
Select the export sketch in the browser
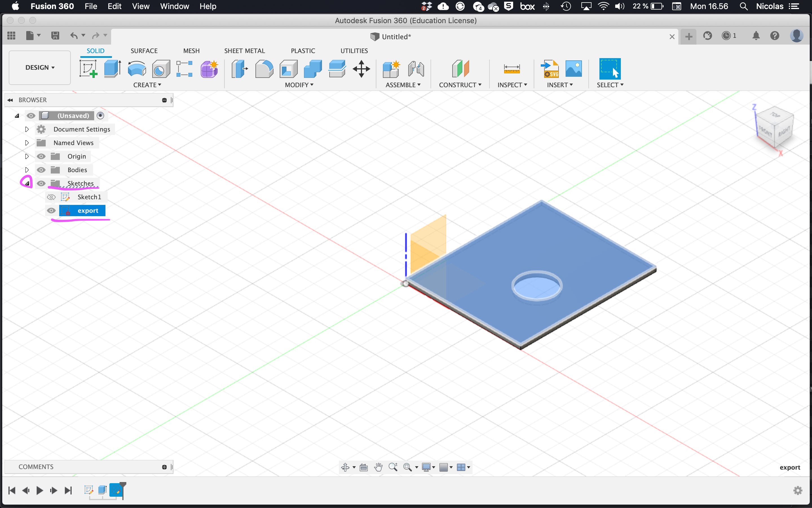pos(82,211)
